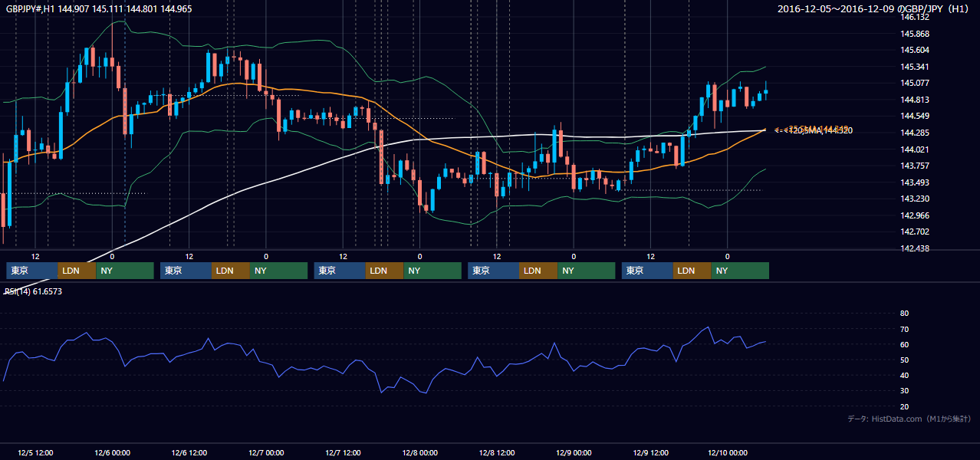Click the RSI(14) 61.6573 indicator label

coord(33,291)
